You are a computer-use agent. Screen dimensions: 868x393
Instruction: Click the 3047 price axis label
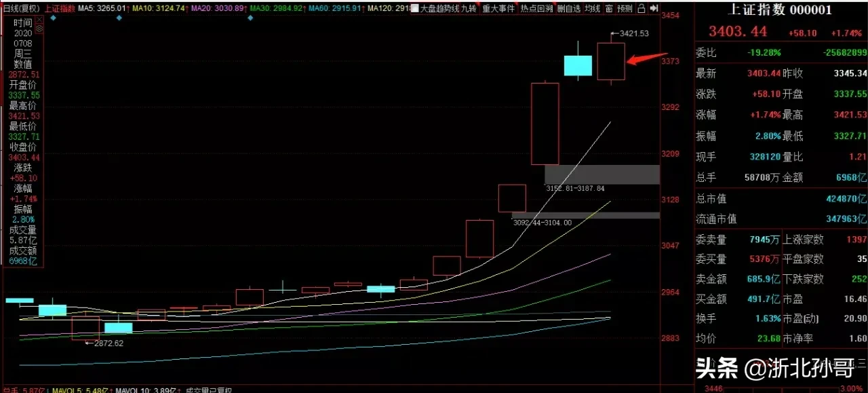click(670, 246)
